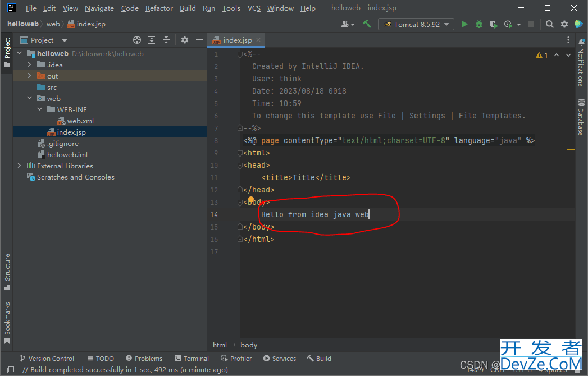Expand External Libraries node

pyautogui.click(x=20, y=166)
